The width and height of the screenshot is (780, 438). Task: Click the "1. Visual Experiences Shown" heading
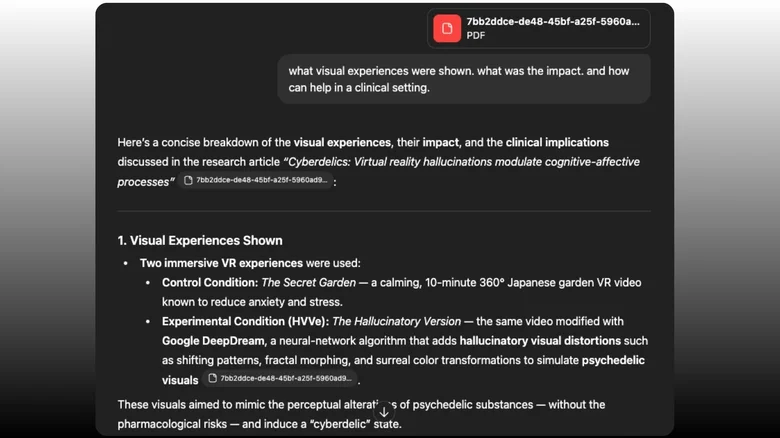pyautogui.click(x=200, y=240)
